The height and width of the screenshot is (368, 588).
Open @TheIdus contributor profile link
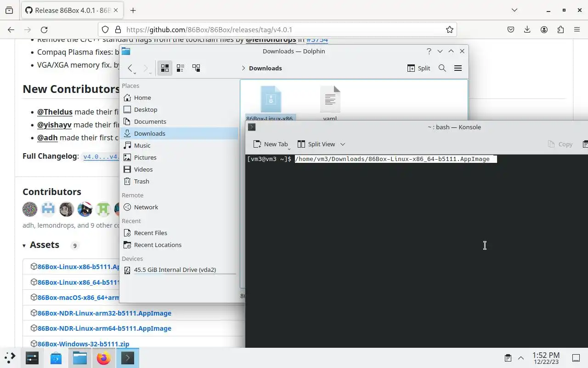pyautogui.click(x=55, y=112)
